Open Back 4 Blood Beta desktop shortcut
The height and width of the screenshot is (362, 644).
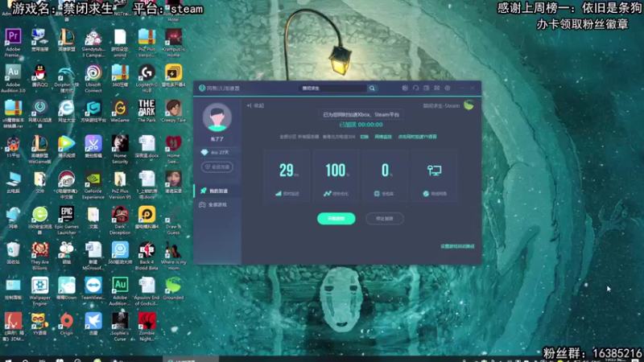point(147,256)
